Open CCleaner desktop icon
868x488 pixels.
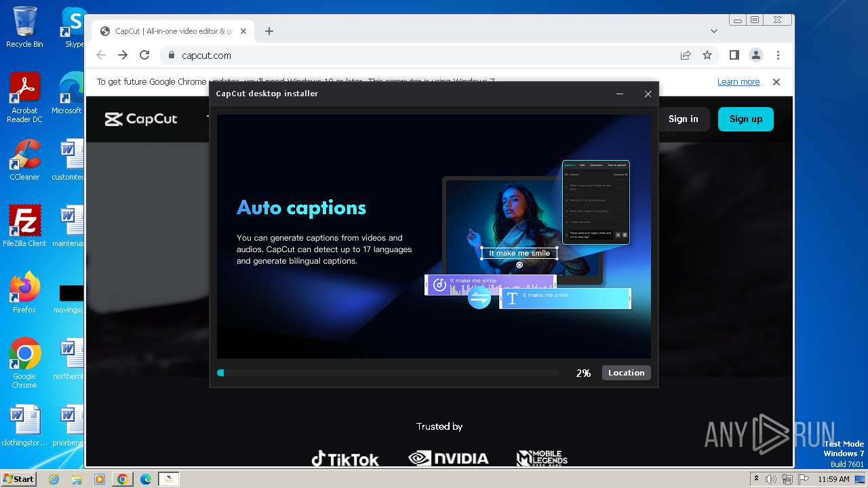coord(24,160)
